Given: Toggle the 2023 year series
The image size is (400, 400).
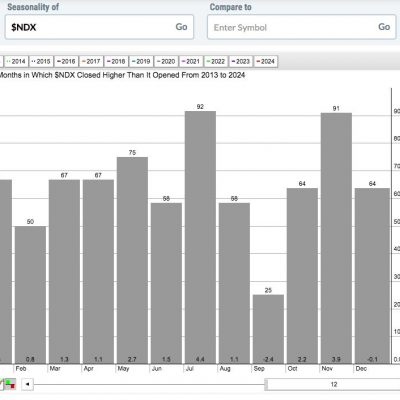Looking at the screenshot, I should click(x=241, y=61).
